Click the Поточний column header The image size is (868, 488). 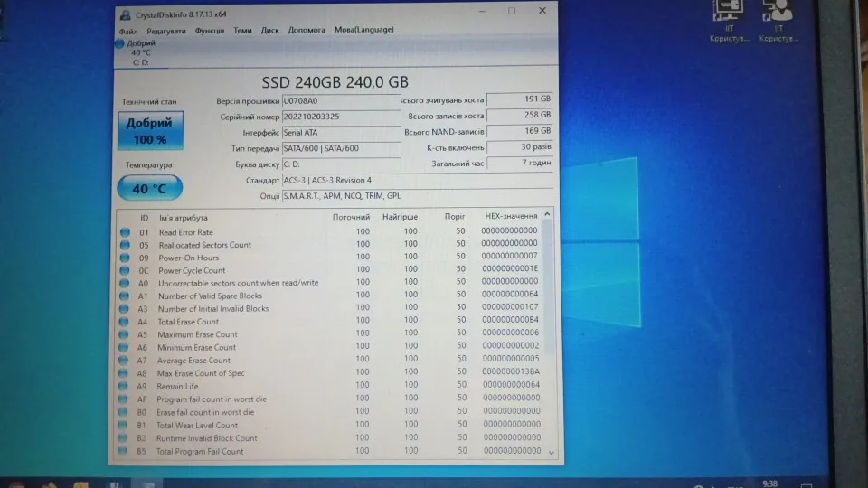pyautogui.click(x=351, y=217)
